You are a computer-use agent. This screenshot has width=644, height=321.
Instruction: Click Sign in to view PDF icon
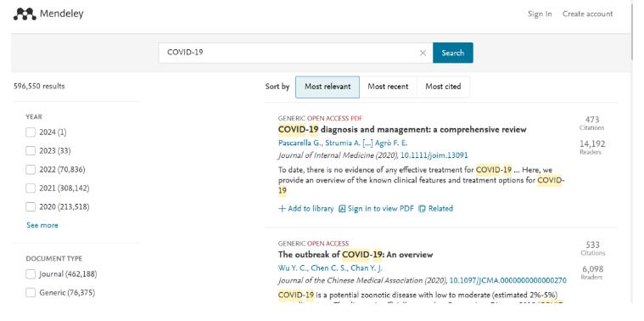click(342, 209)
